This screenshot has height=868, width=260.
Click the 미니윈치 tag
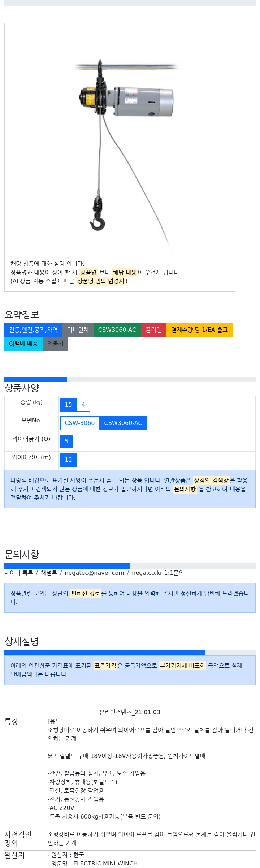tap(78, 330)
